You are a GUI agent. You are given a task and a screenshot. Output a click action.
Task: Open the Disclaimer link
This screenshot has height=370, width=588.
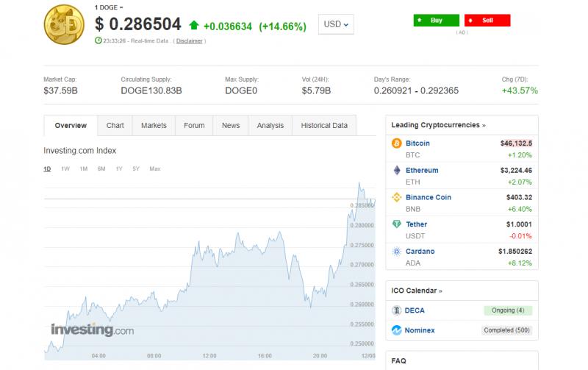point(190,41)
